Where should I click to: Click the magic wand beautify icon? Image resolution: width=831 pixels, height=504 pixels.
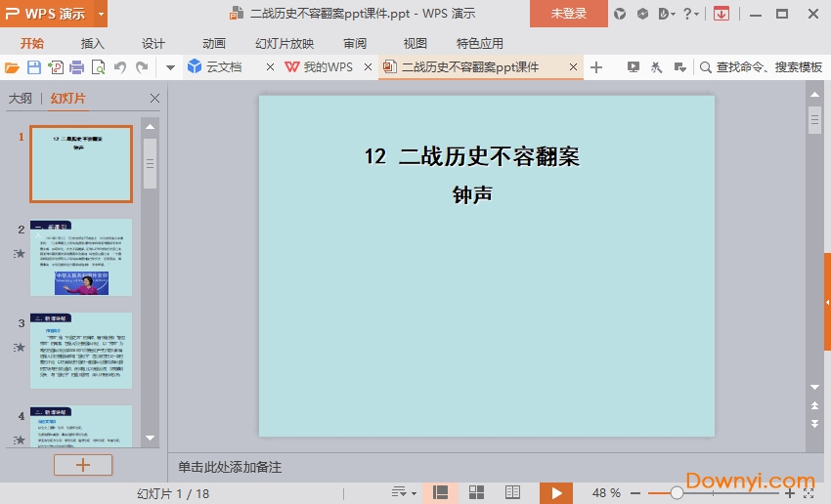[x=656, y=67]
